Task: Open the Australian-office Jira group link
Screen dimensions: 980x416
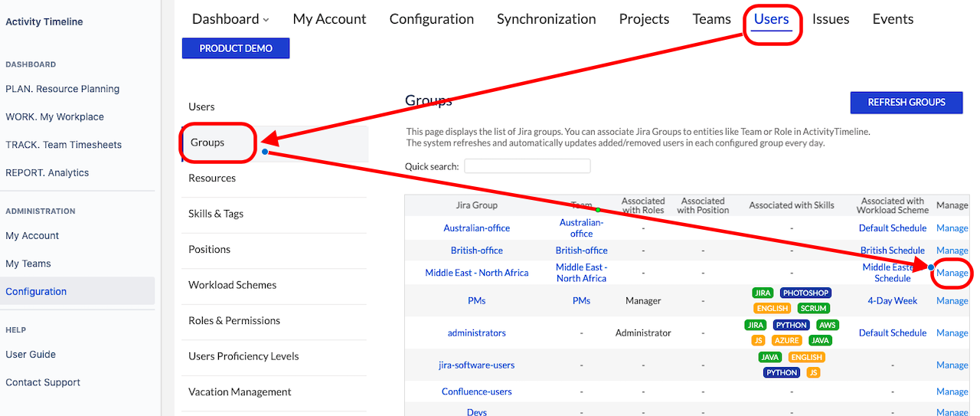Action: 476,228
